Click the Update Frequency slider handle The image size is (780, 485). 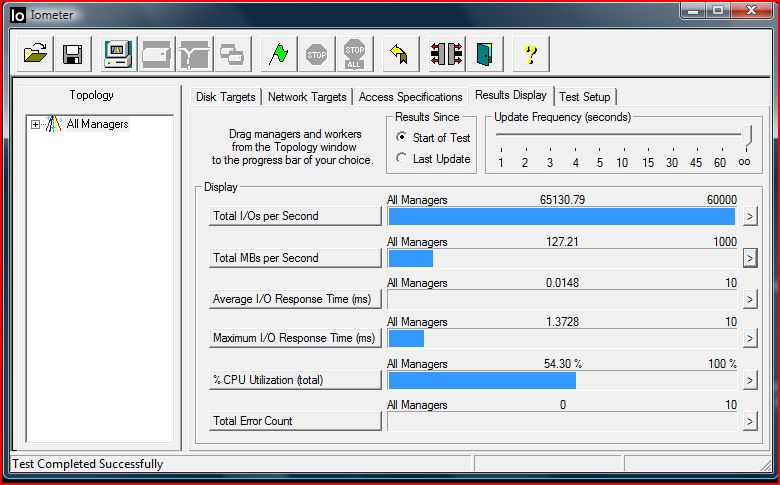pos(745,137)
